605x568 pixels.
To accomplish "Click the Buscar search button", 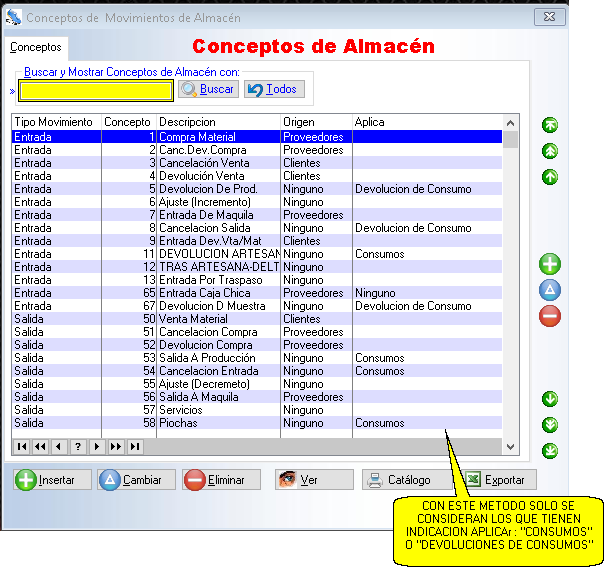I will [208, 90].
